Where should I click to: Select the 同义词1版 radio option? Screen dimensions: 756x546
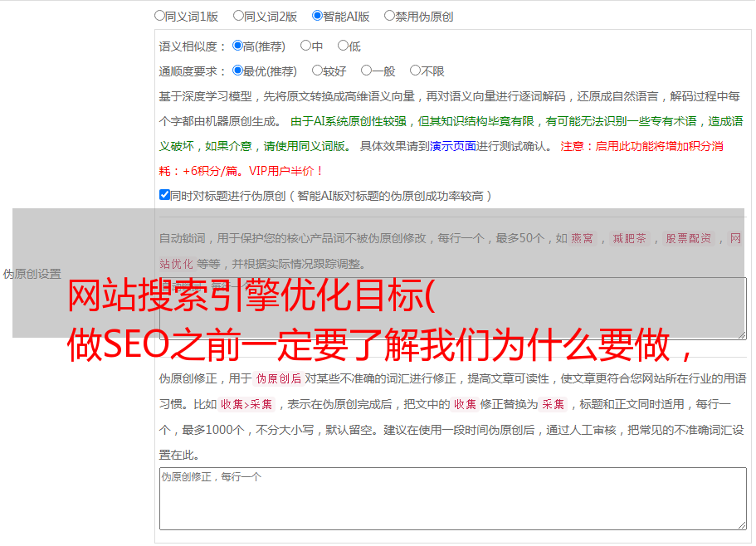point(159,16)
